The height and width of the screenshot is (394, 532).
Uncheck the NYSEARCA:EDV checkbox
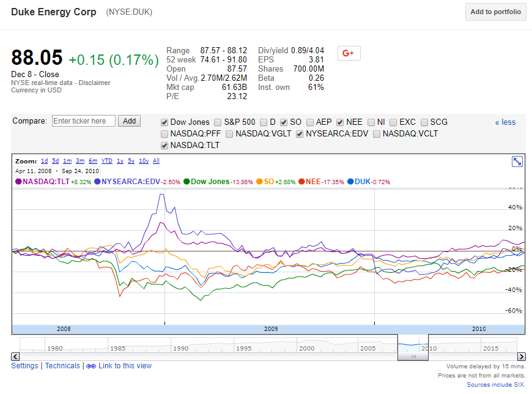pyautogui.click(x=300, y=134)
